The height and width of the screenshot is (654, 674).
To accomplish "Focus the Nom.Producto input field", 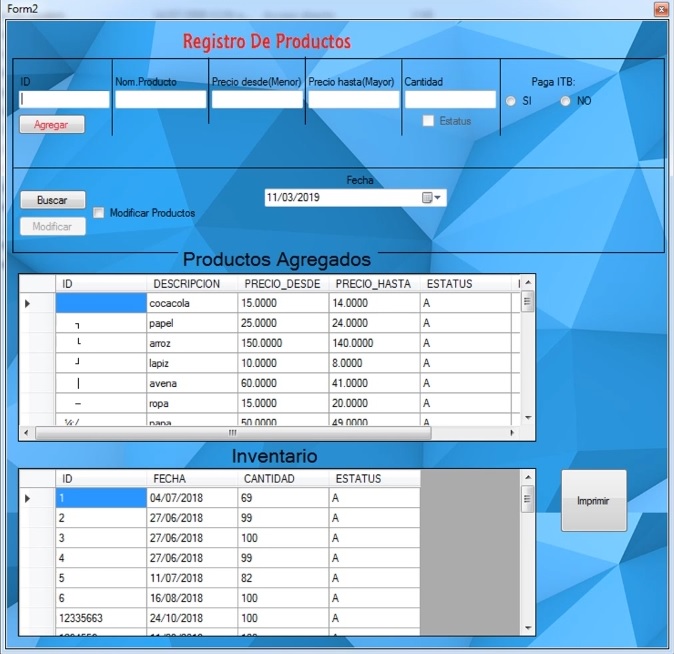I will [160, 100].
